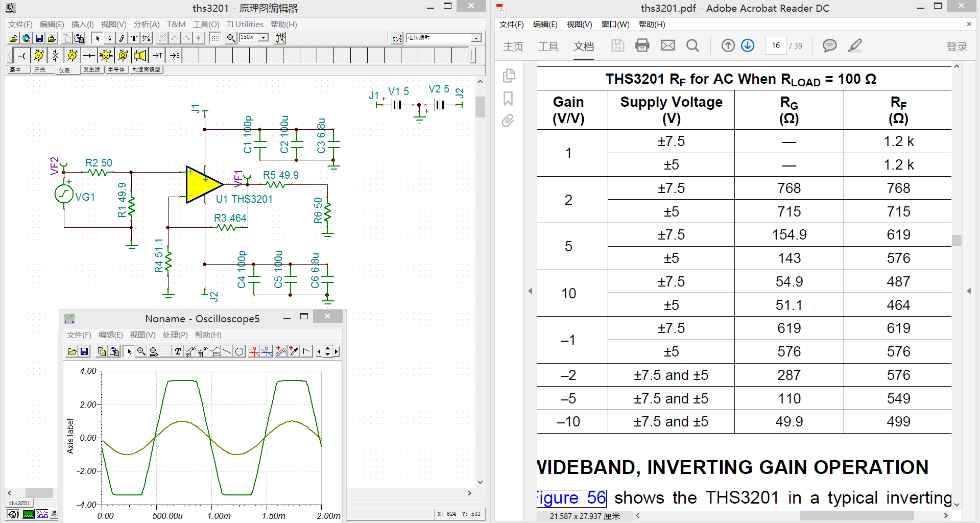
Task: Print the PDF document in Acrobat Reader
Action: 642,45
